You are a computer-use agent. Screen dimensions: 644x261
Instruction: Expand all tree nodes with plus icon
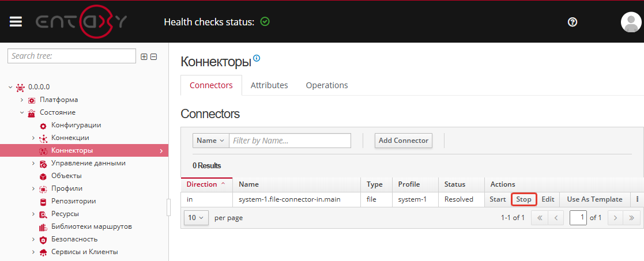click(144, 56)
